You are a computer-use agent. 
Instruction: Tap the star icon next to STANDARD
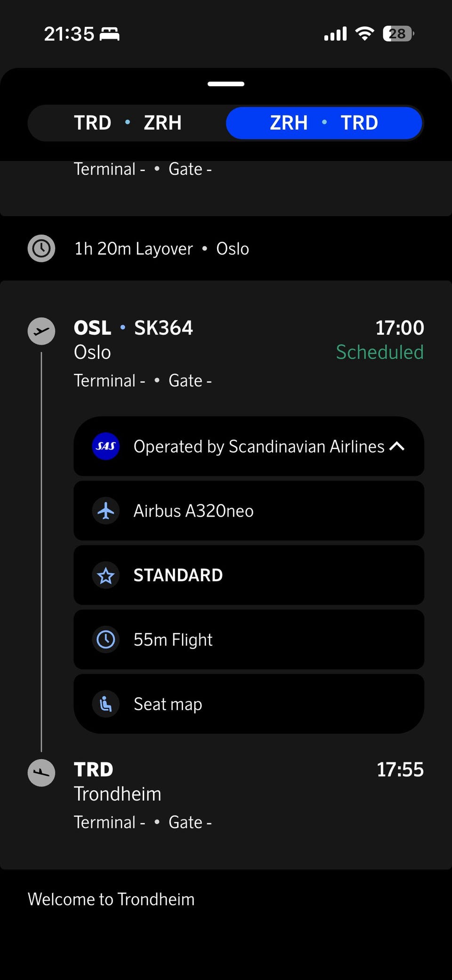pyautogui.click(x=106, y=575)
